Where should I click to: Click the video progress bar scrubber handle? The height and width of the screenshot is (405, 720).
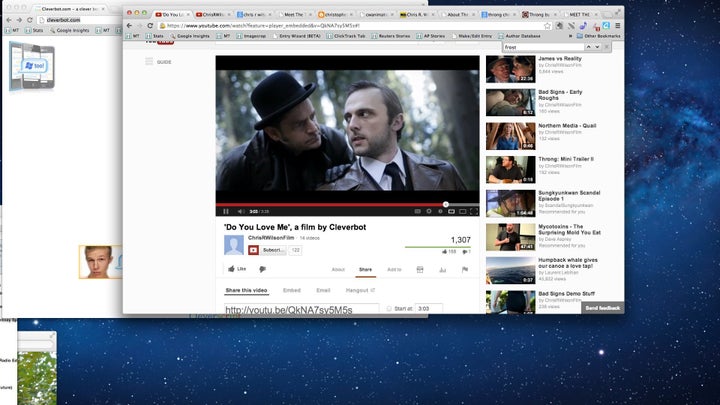445,204
